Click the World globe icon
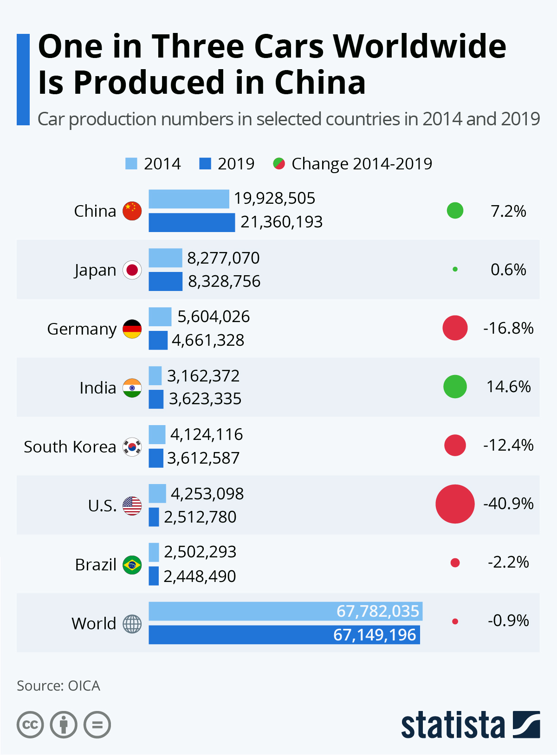The width and height of the screenshot is (557, 756). click(x=132, y=623)
